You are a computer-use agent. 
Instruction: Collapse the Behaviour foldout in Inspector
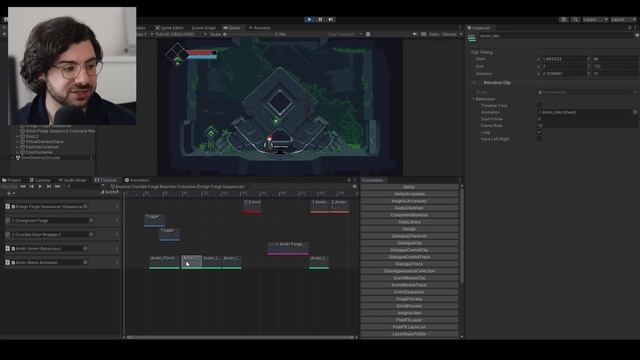473,99
